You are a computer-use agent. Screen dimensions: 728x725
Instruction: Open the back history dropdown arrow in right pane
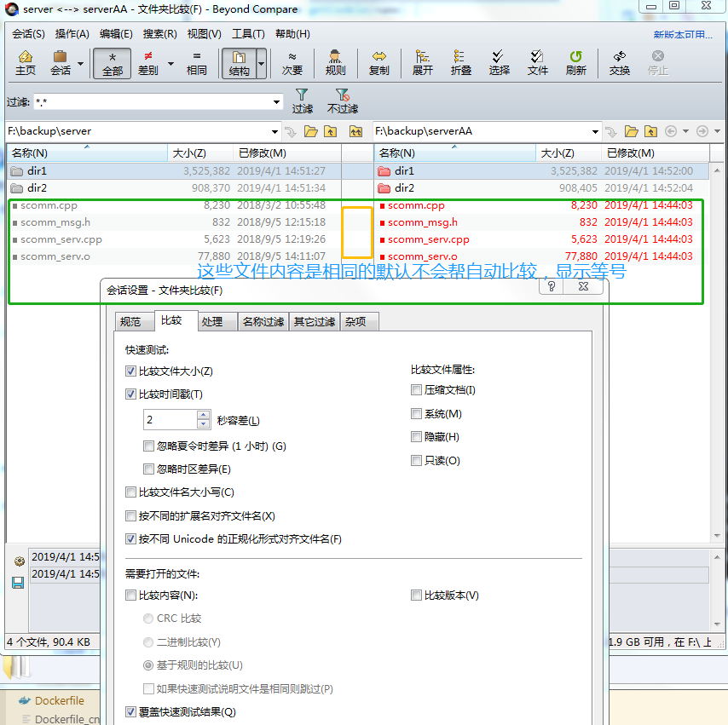coord(685,131)
